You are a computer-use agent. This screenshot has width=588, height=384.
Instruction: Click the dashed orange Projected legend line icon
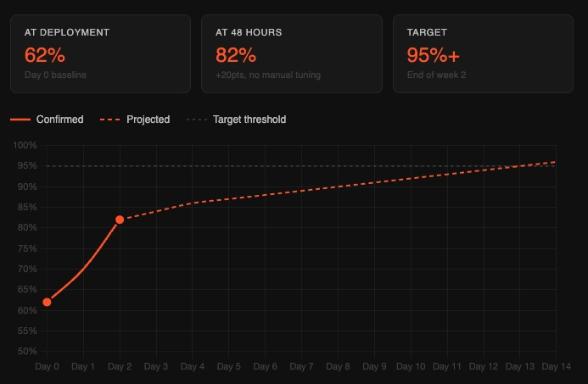[x=110, y=120]
